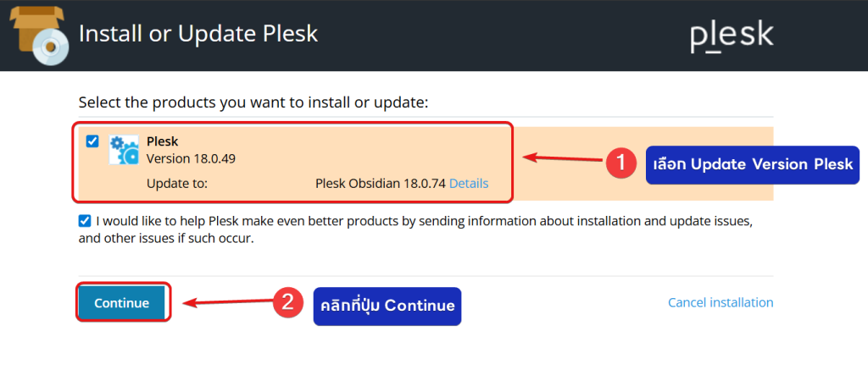Toggle the Plesk product checkbox
This screenshot has height=370, width=868.
coord(93,142)
